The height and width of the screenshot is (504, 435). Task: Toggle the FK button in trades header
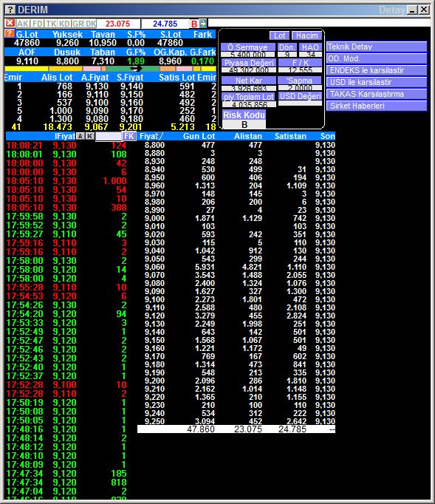[x=129, y=136]
